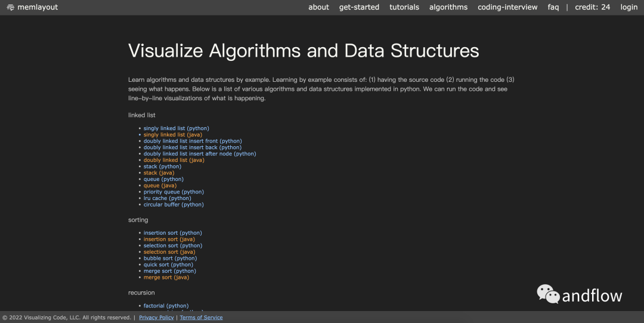Open Privacy Policy in the footer

tap(156, 318)
